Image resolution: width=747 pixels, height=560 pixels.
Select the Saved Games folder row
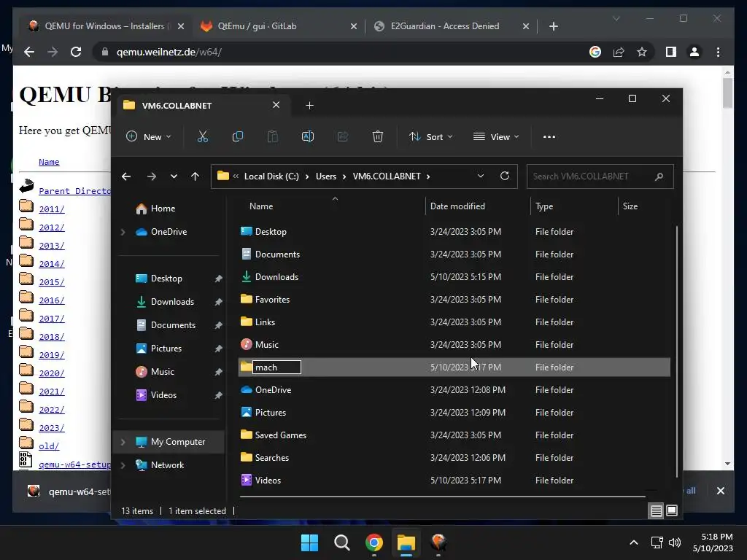pyautogui.click(x=454, y=435)
